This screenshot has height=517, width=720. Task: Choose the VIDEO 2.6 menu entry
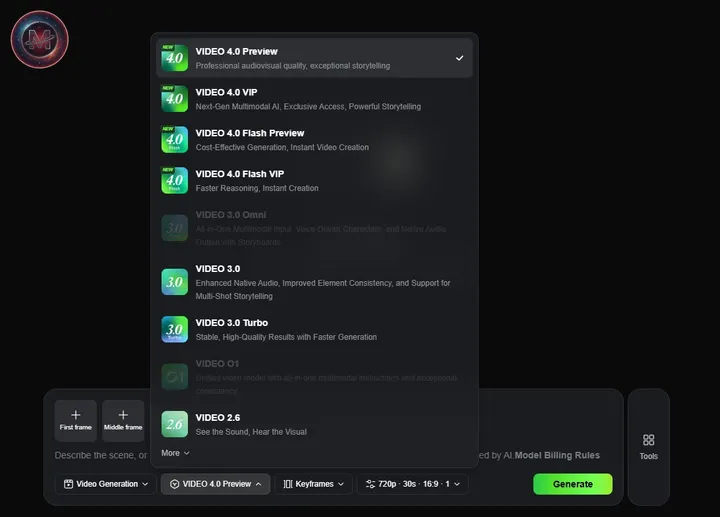tap(315, 425)
